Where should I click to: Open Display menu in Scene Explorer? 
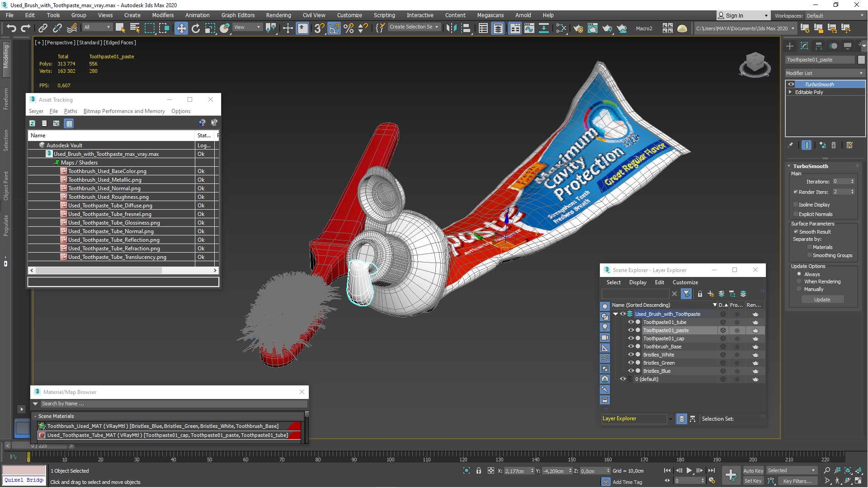[637, 282]
